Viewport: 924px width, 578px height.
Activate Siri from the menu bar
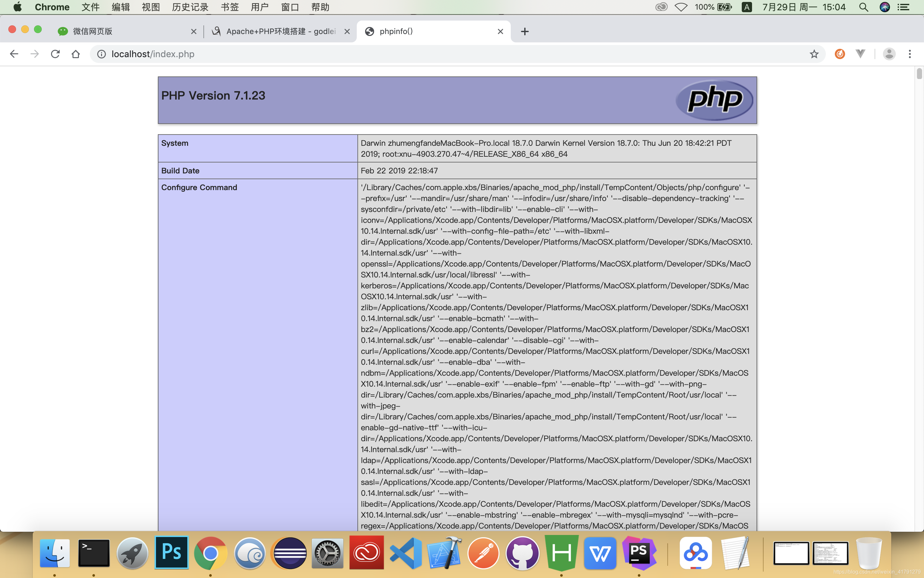[885, 7]
